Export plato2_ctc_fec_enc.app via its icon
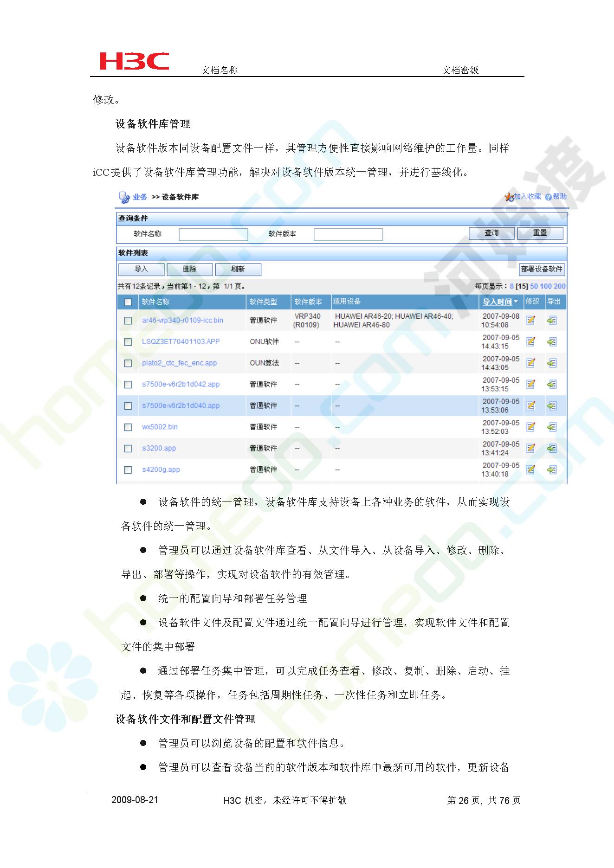The width and height of the screenshot is (614, 868). tap(552, 363)
